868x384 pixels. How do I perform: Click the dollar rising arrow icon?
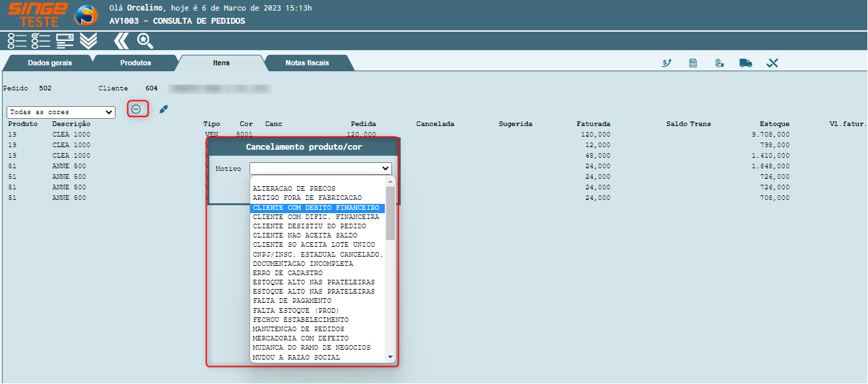tap(667, 63)
